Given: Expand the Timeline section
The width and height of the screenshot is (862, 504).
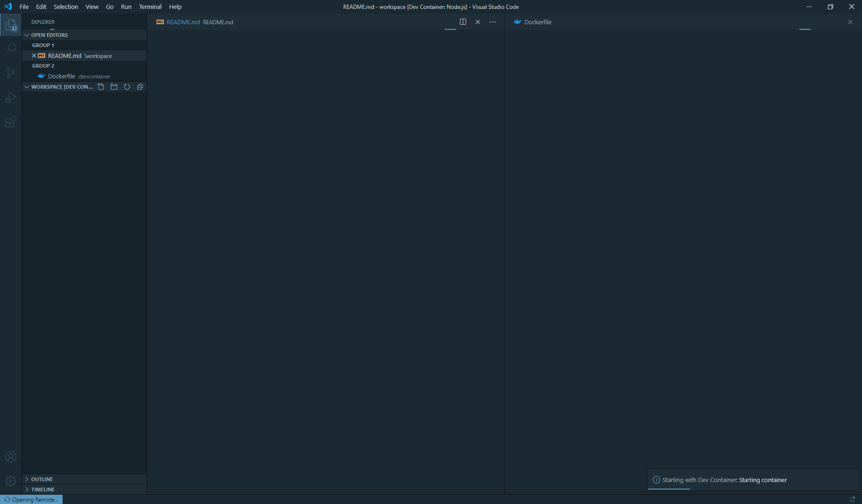Looking at the screenshot, I should [85, 490].
